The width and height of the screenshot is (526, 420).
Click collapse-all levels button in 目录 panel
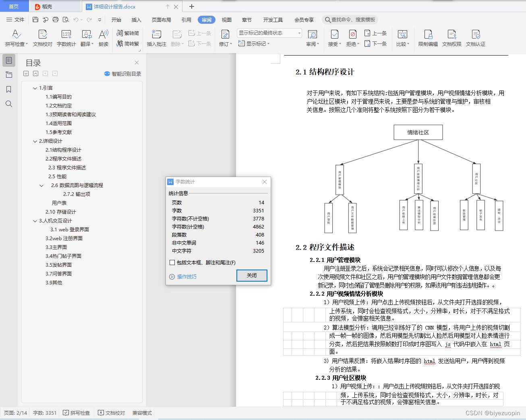36,74
